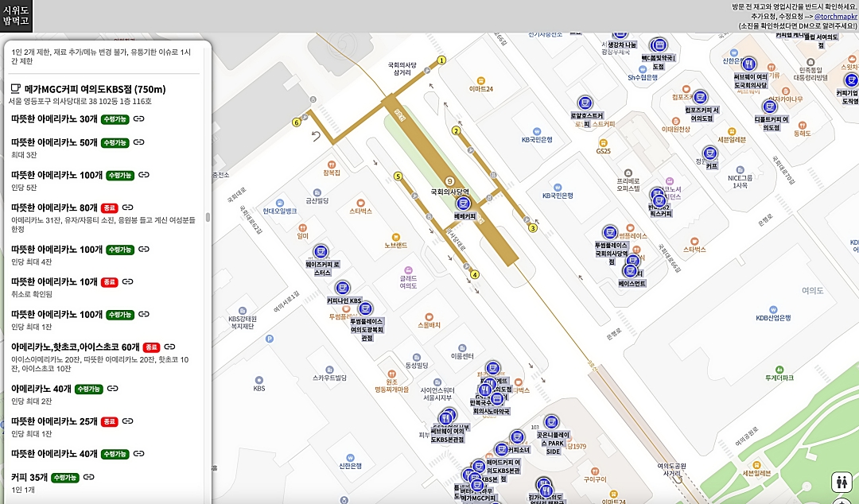This screenshot has height=504, width=859.
Task: Click the 수령가능 badge on 커피 35개
Action: pyautogui.click(x=65, y=478)
